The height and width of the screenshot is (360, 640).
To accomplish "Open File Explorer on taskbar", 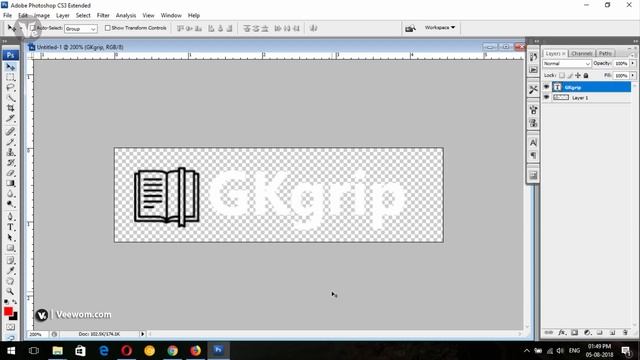I will pyautogui.click(x=57, y=351).
